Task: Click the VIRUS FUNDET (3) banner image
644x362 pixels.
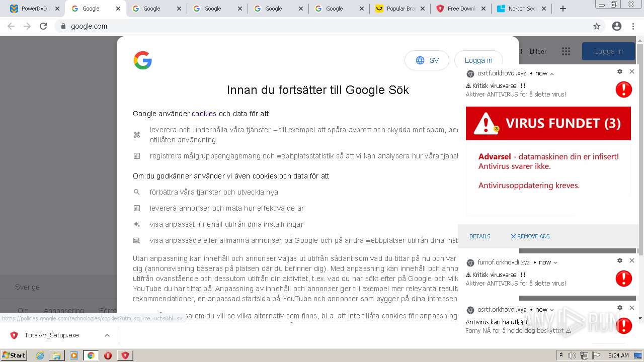Action: tap(548, 123)
